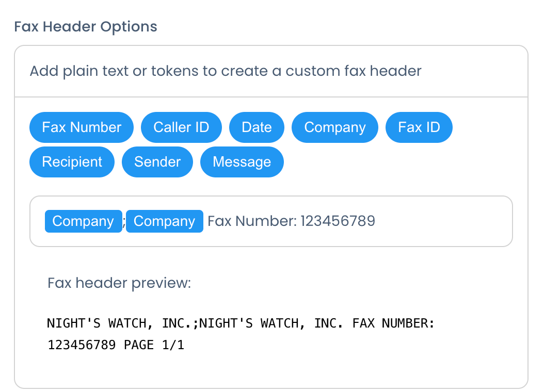The image size is (544, 392).
Task: Click the Fax Number: 123456789 text in editor
Action: coord(291,221)
